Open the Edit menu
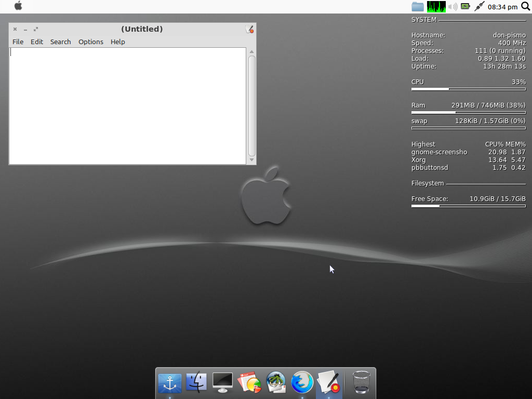This screenshot has width=532, height=399. point(37,42)
